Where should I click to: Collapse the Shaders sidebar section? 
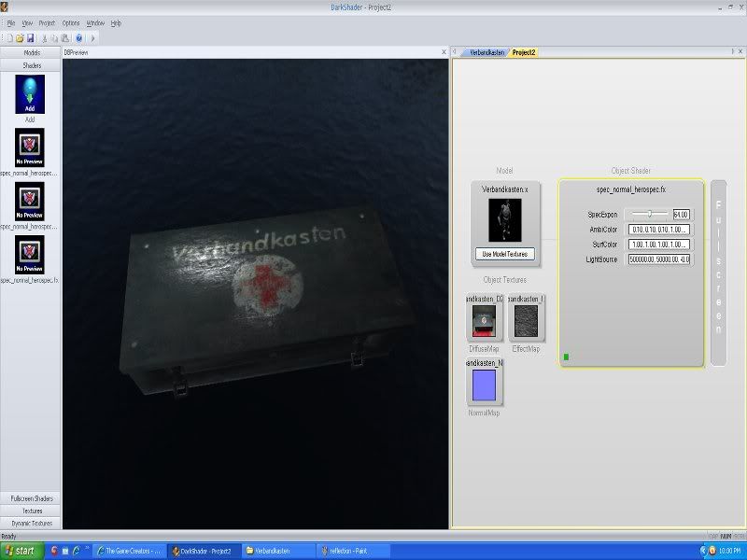31,65
